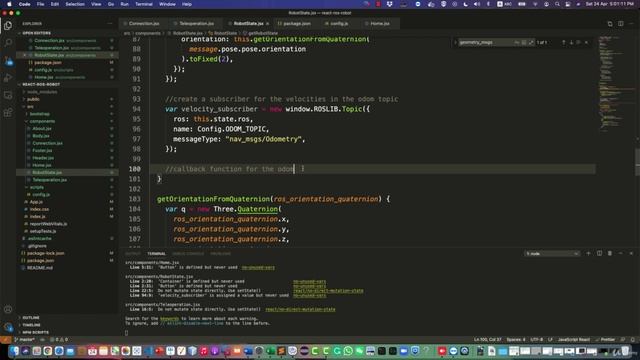Open the terminal shell selector dropdown
Screen dimensions: 640x360
click(x=552, y=253)
